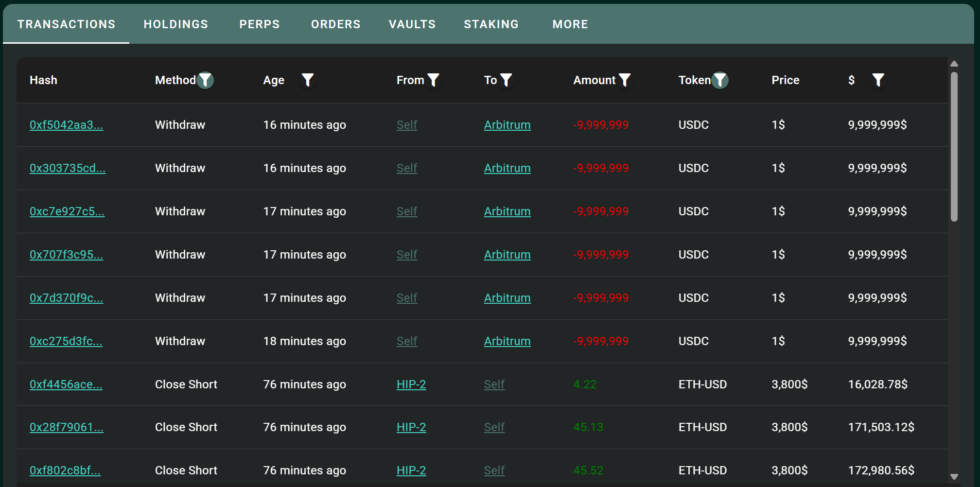Open transaction hash 0xf5042aa3

coord(67,125)
